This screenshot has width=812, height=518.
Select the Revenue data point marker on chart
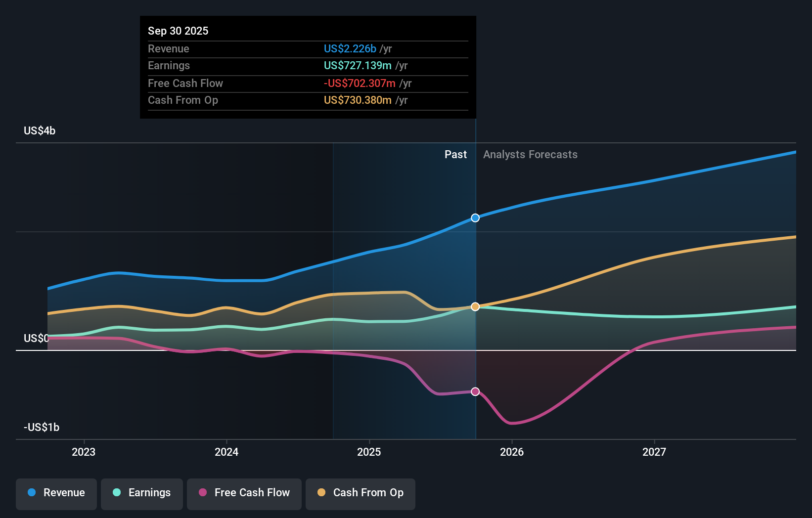[475, 217]
